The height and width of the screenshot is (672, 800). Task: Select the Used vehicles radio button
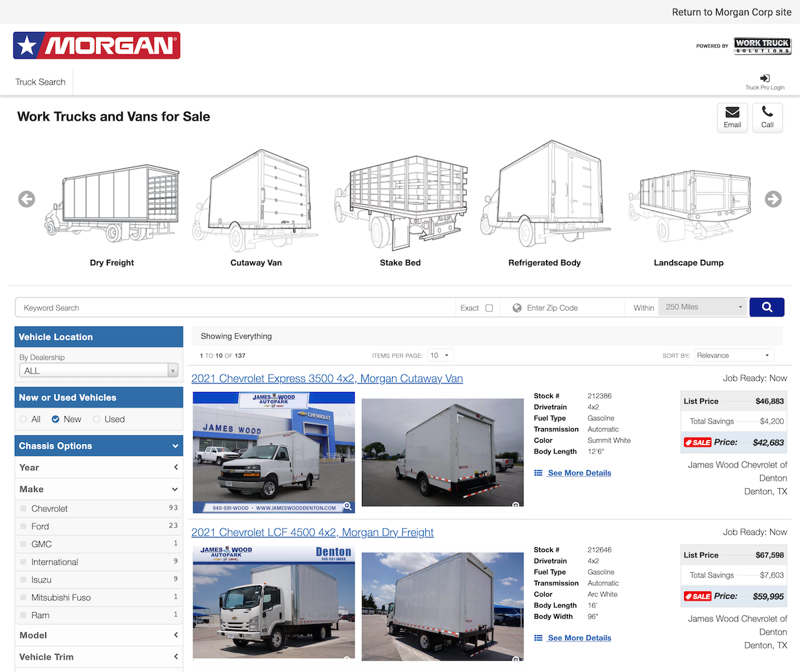(97, 419)
